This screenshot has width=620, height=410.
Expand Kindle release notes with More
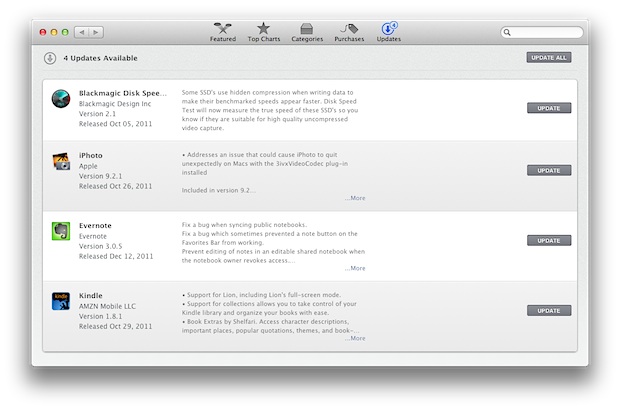coord(356,338)
